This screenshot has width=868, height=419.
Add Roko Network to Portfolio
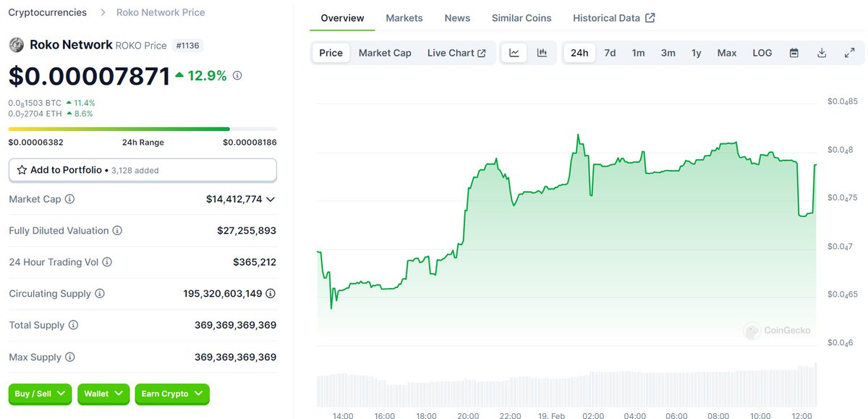point(142,170)
